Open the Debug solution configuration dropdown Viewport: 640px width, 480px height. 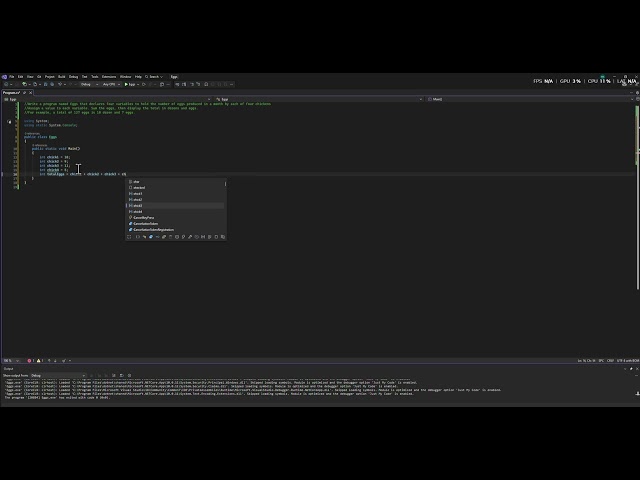[x=89, y=84]
